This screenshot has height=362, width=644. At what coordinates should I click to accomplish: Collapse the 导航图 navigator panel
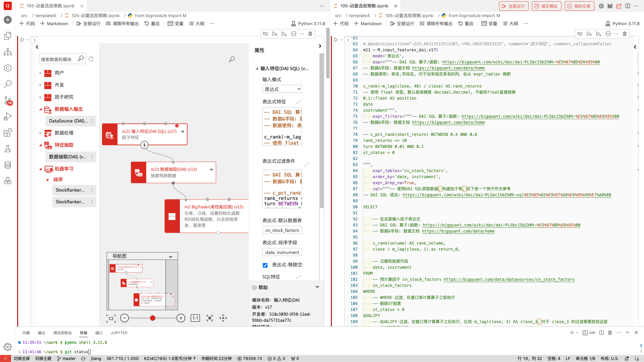(170, 256)
